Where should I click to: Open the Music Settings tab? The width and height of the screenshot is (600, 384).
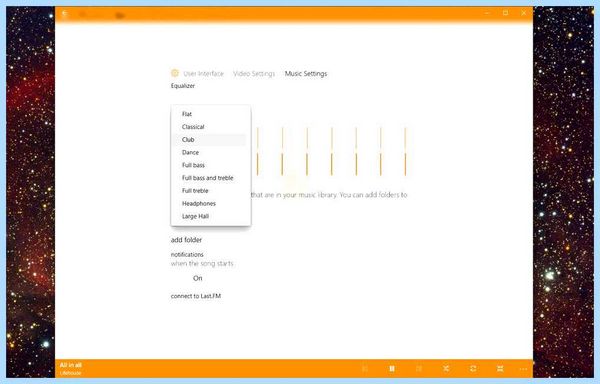(x=306, y=73)
